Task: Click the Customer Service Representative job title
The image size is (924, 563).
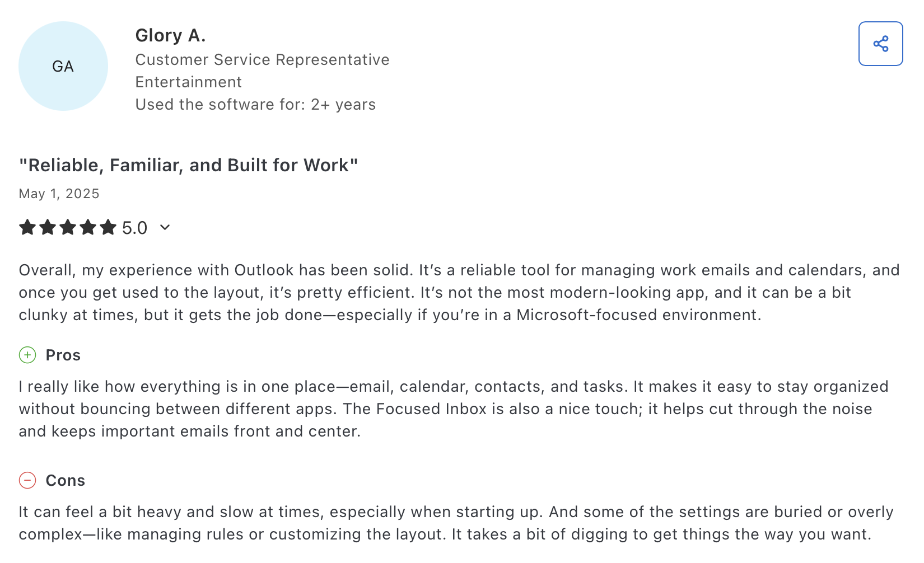Action: (x=262, y=59)
